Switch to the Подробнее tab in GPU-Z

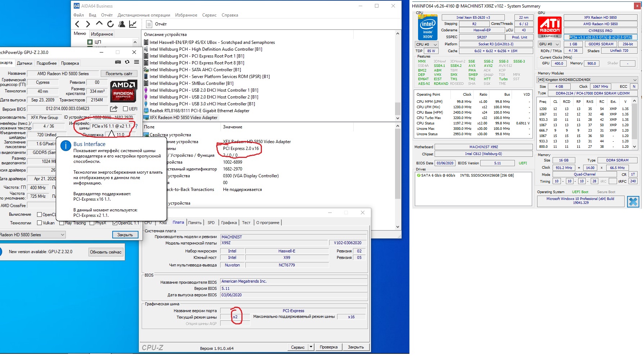click(x=47, y=63)
